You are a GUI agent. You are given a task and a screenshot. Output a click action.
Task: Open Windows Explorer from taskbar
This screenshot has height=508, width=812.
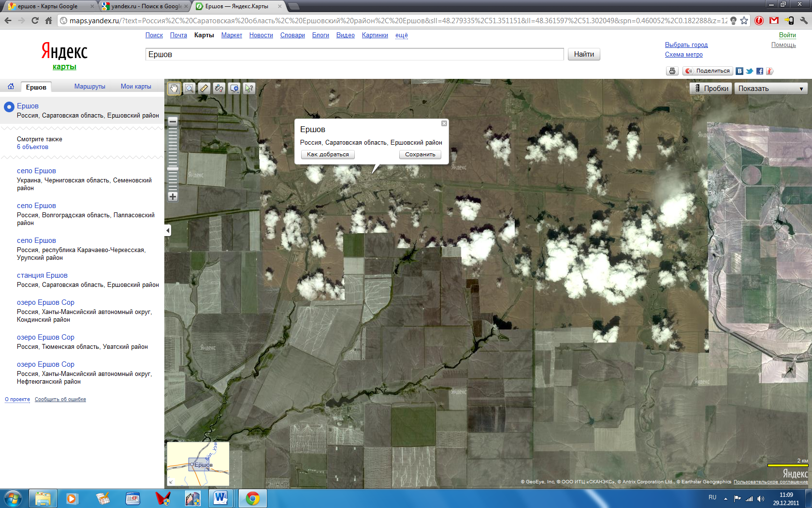pos(43,498)
